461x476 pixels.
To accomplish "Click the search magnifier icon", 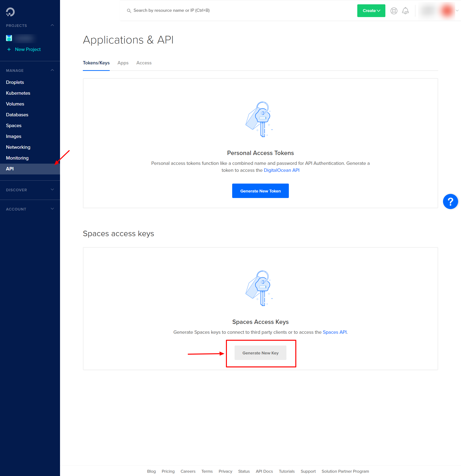I will 129,11.
